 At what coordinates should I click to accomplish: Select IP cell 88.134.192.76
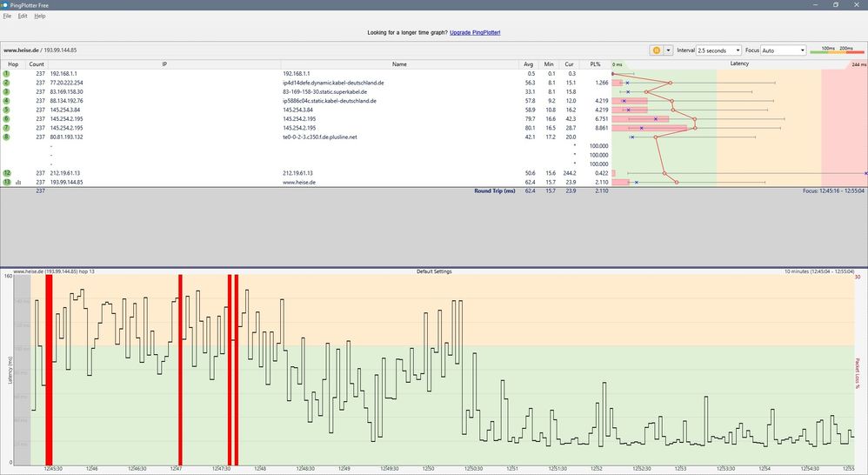(66, 101)
